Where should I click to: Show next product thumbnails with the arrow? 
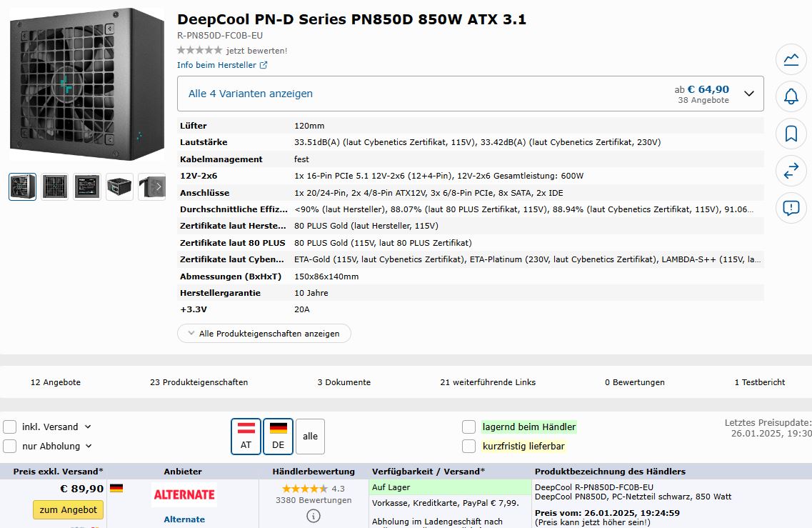pos(159,186)
